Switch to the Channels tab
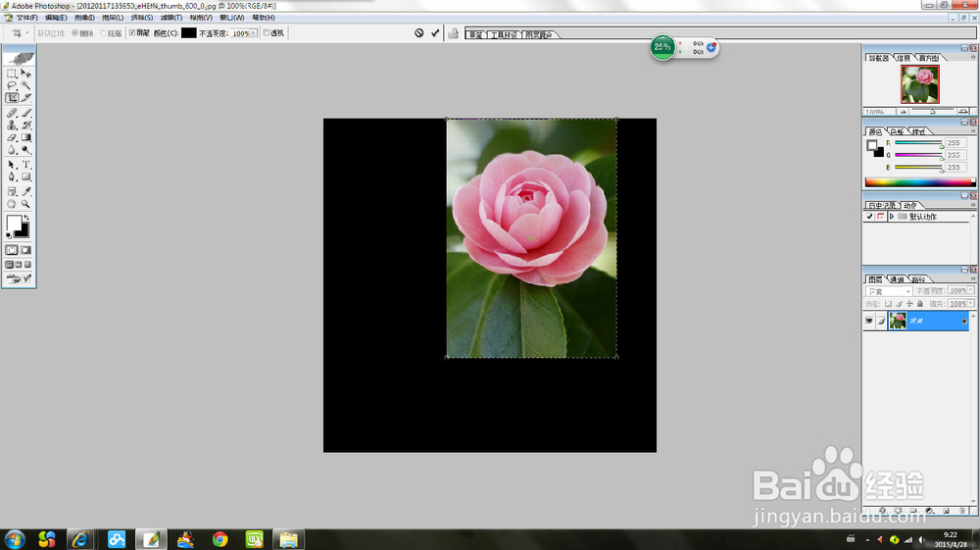The height and width of the screenshot is (550, 980). coord(897,279)
